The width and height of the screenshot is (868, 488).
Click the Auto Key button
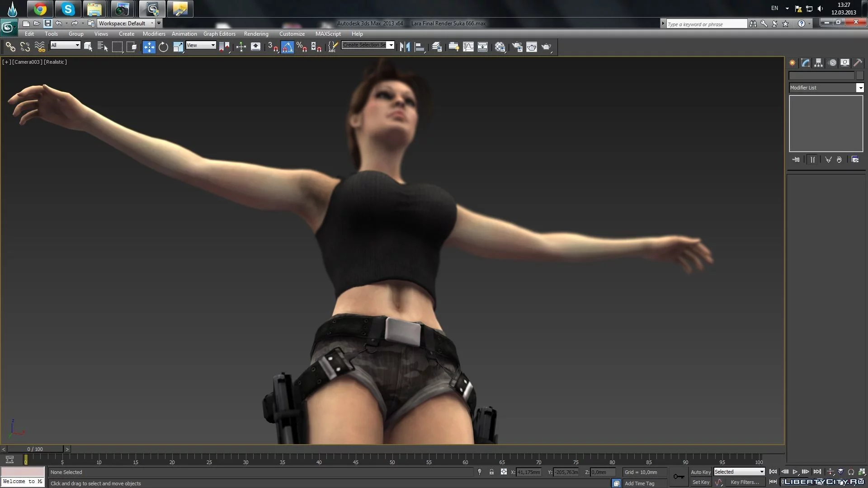coord(701,472)
